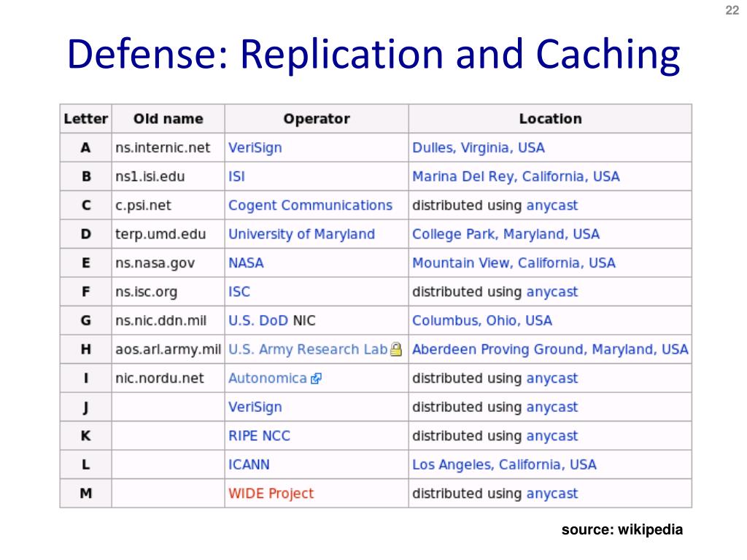Click the lock icon beside U.S. Army Research Lab

point(396,349)
